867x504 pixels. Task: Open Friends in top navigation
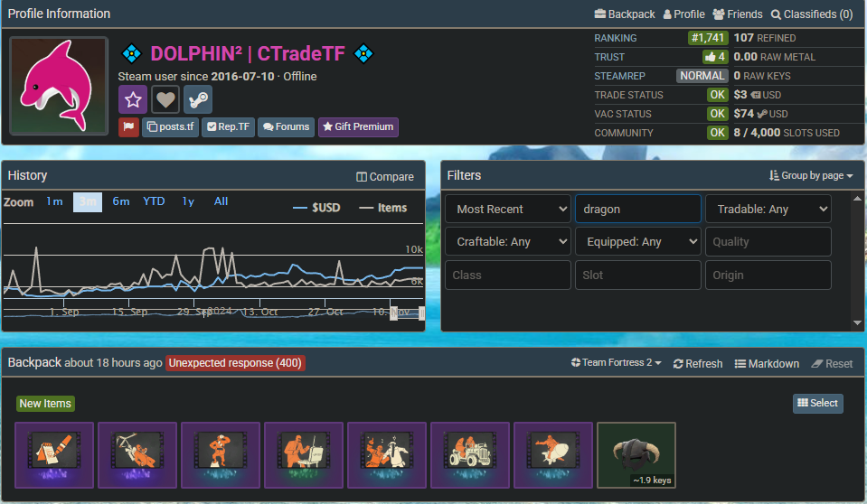tap(738, 14)
